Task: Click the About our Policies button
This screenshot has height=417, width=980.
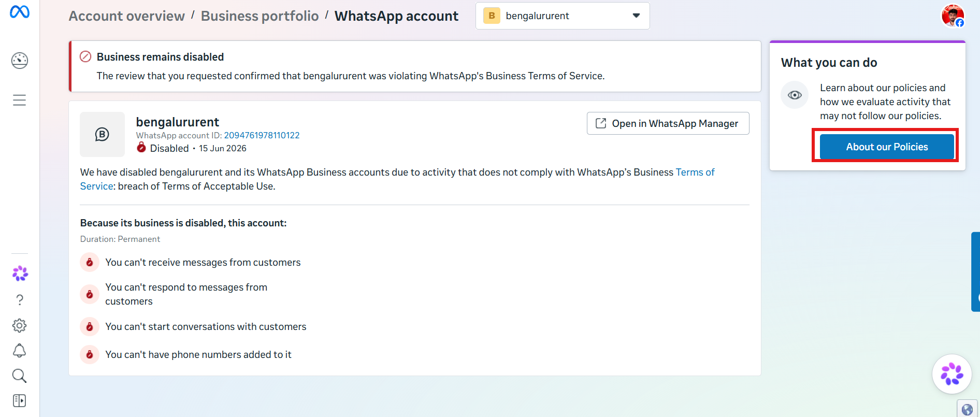Action: click(886, 147)
